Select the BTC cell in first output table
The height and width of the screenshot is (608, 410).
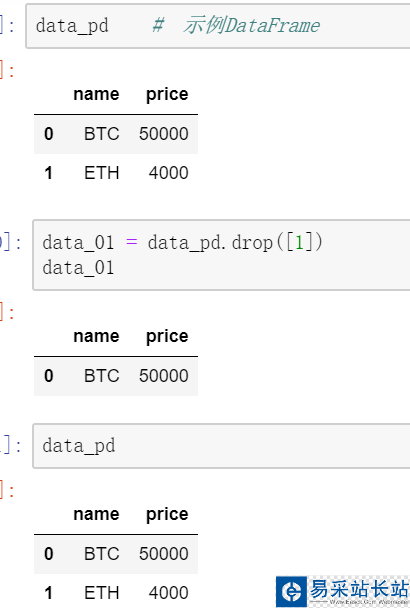pyautogui.click(x=102, y=134)
